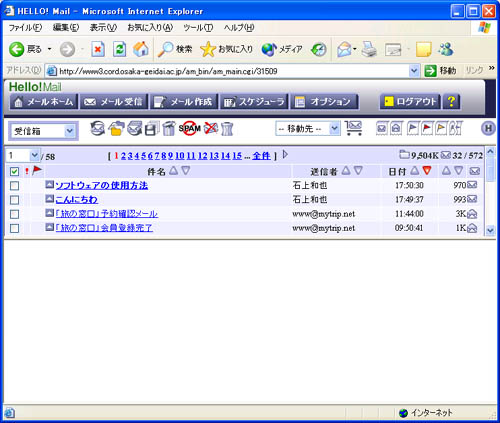Click the red flag icon in toolbar
Image resolution: width=500 pixels, height=423 pixels.
(427, 128)
